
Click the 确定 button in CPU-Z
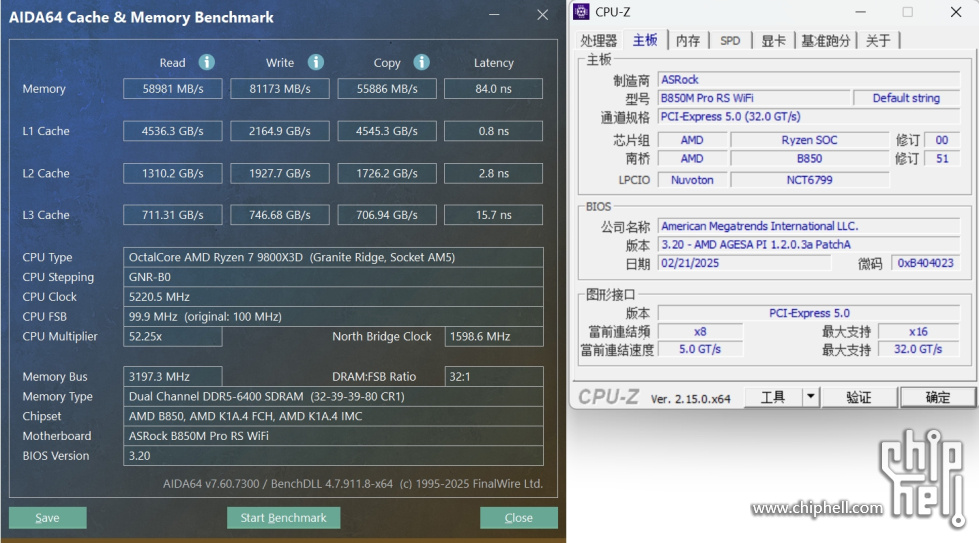pyautogui.click(x=938, y=397)
